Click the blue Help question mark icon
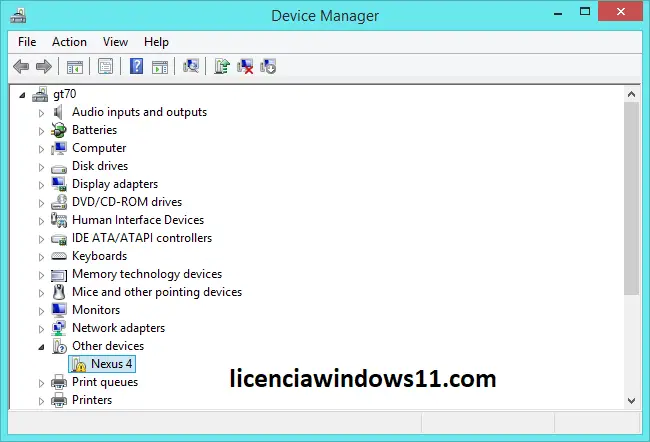 pos(136,66)
